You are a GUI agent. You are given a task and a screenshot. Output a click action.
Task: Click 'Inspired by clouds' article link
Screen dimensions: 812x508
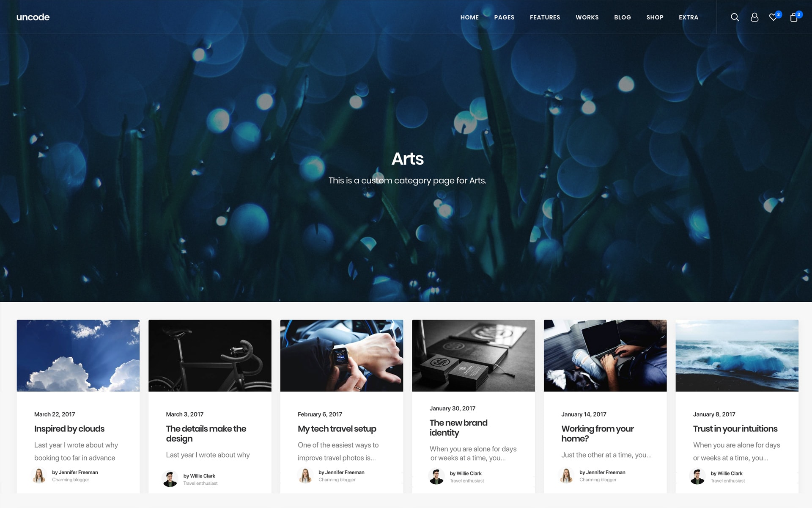pos(69,428)
